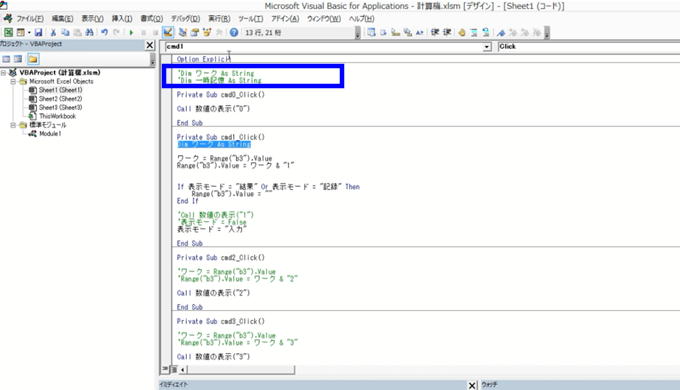The width and height of the screenshot is (680, 390).
Task: Click the View Code button in project pane
Action: pos(6,59)
